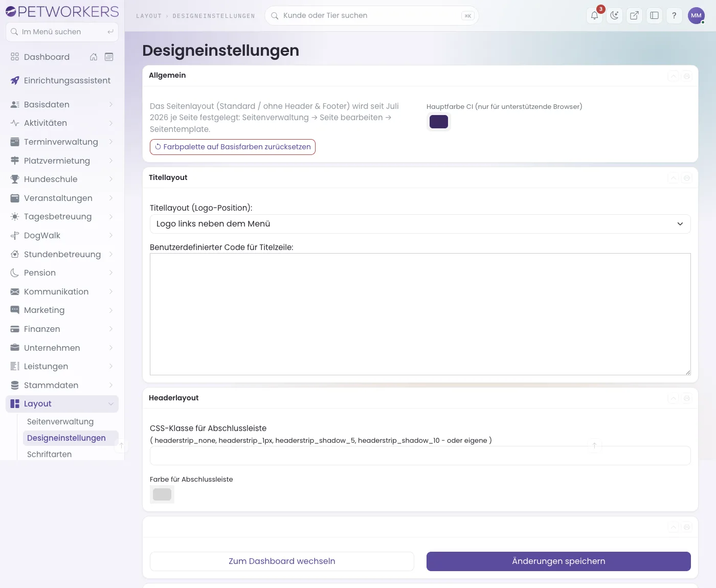
Task: Toggle dark mode with the moon icon
Action: coord(614,15)
